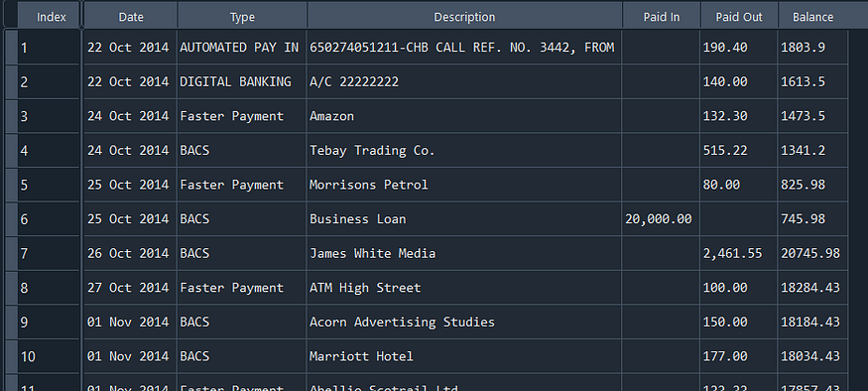
Task: Select the 01 Nov 2014 date in row 9
Action: [x=130, y=322]
